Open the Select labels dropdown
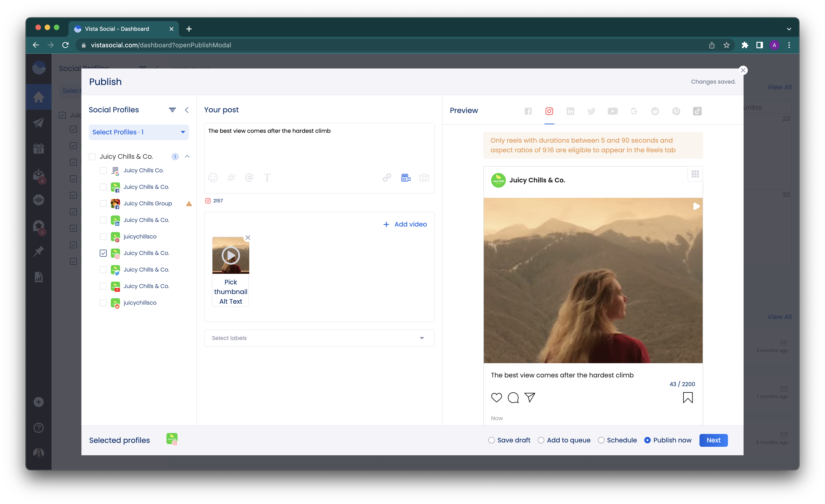The image size is (825, 504). [319, 338]
